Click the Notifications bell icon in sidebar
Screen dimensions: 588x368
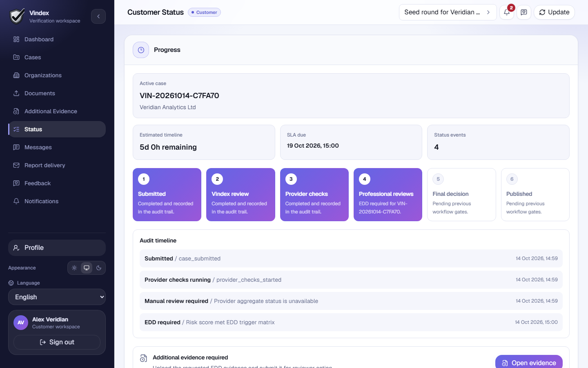click(16, 201)
